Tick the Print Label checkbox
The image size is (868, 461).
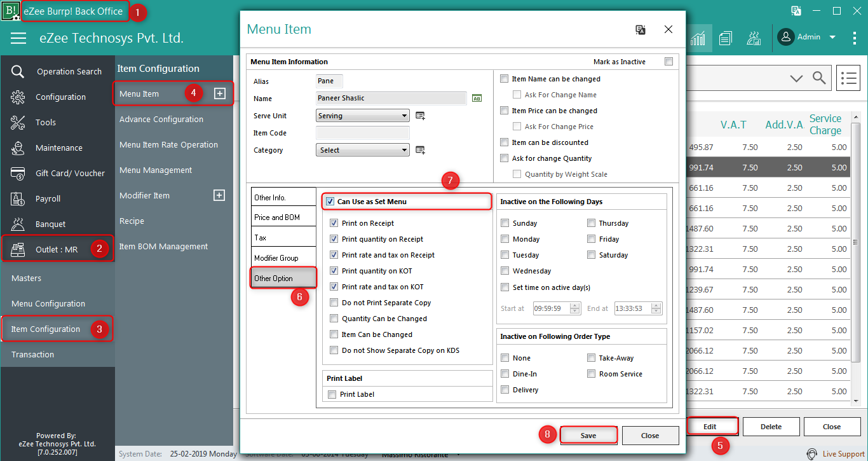[332, 394]
